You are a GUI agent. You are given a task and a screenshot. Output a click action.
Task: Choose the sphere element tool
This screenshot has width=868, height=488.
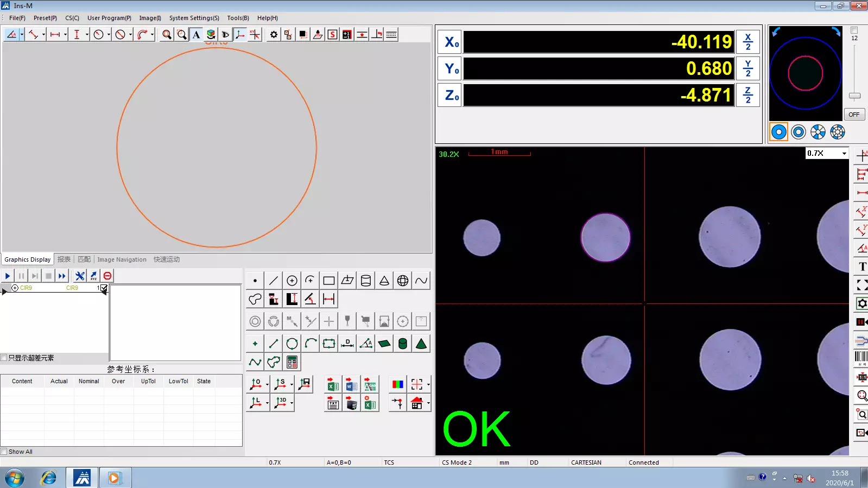(x=403, y=281)
